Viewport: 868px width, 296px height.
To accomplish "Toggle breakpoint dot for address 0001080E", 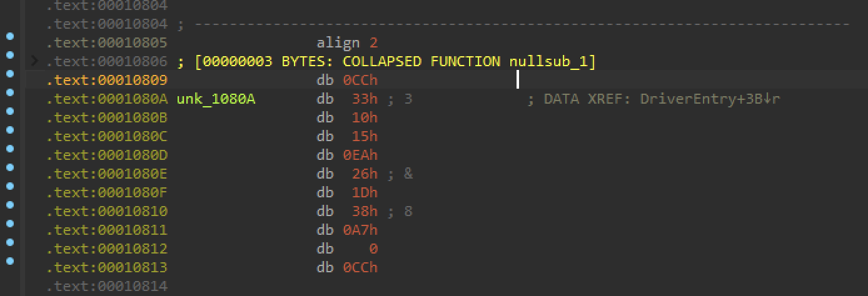I will [10, 167].
